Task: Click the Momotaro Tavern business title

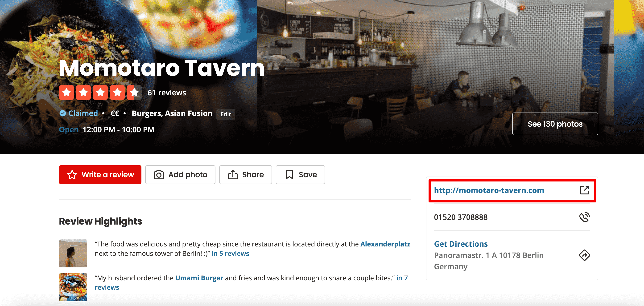Action: (162, 68)
